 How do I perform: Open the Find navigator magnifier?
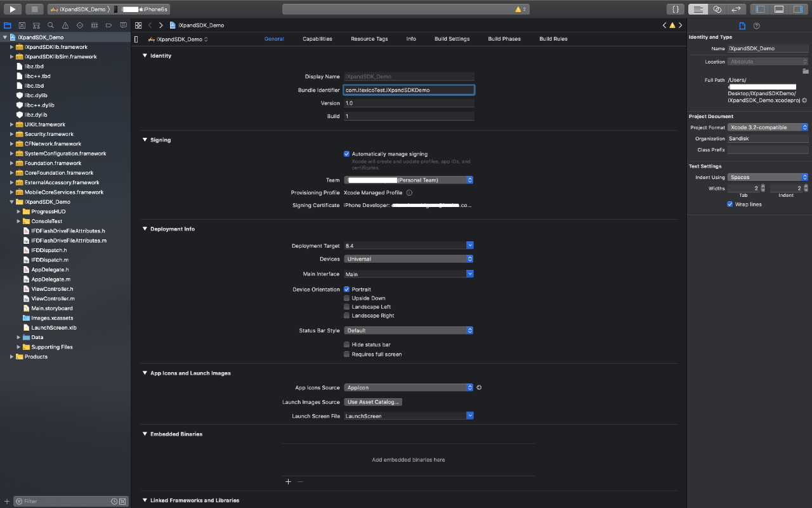51,25
